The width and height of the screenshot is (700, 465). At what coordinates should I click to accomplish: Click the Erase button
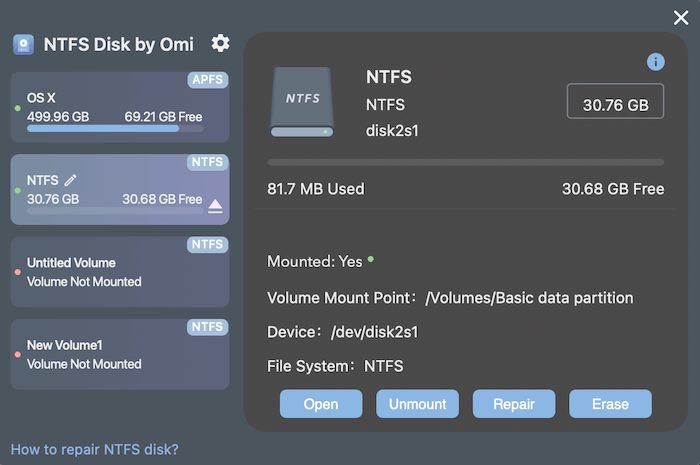(610, 404)
